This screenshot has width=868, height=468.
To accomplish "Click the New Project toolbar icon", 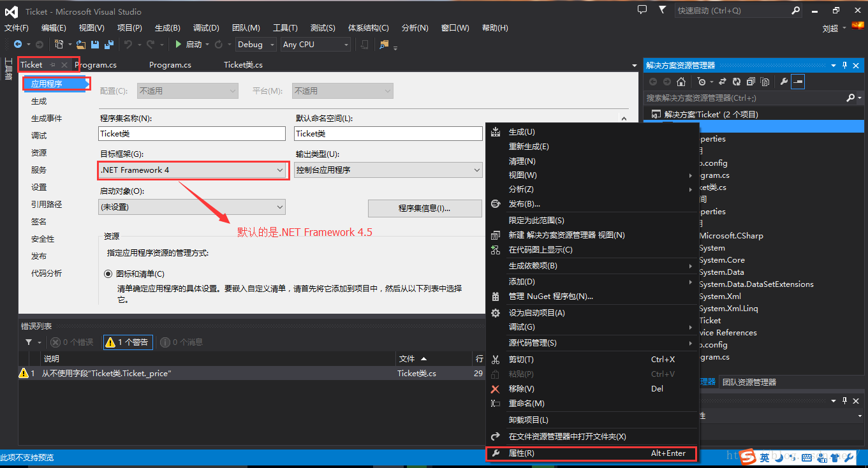I will (59, 45).
